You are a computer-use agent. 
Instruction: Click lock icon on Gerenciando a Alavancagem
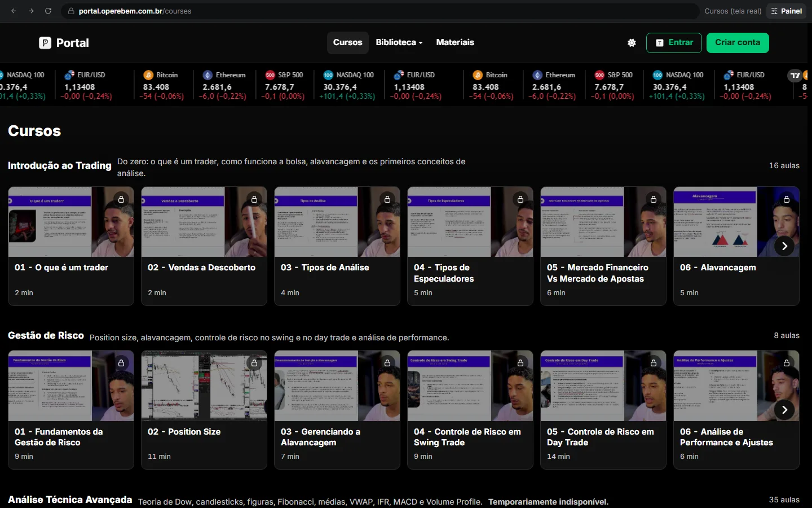387,363
